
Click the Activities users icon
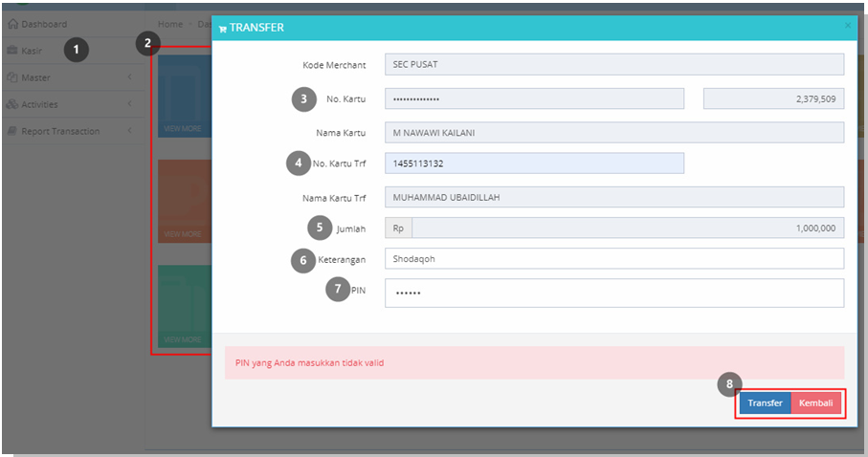12,104
